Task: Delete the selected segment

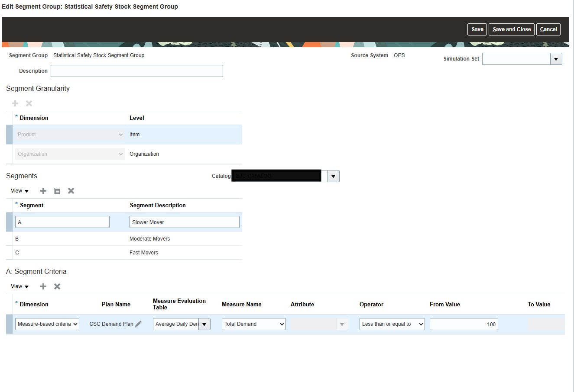Action: (71, 191)
